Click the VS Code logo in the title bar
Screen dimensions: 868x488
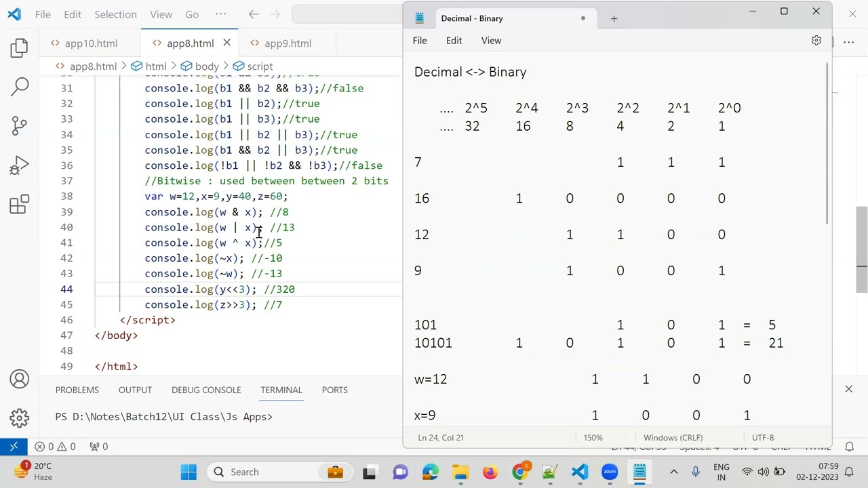[x=14, y=14]
